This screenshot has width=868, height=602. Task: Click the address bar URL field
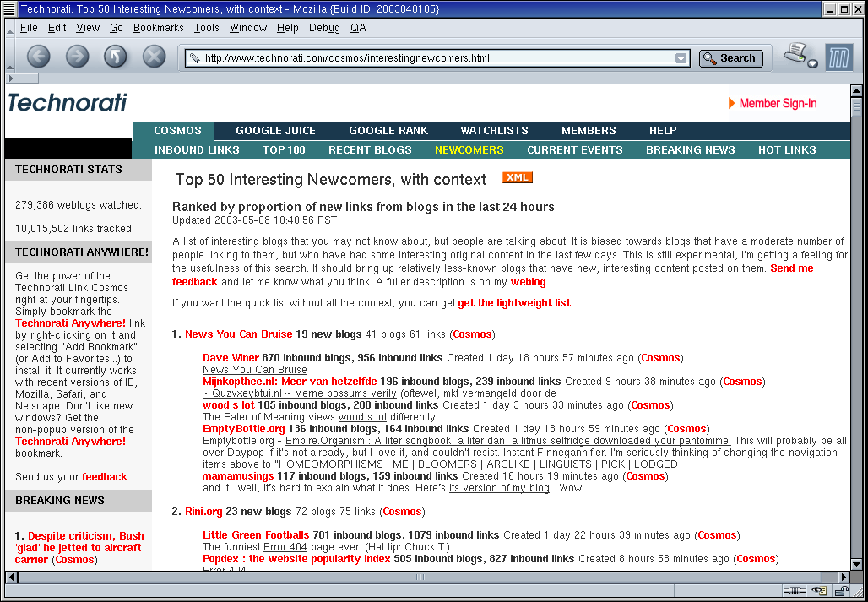pyautogui.click(x=437, y=58)
